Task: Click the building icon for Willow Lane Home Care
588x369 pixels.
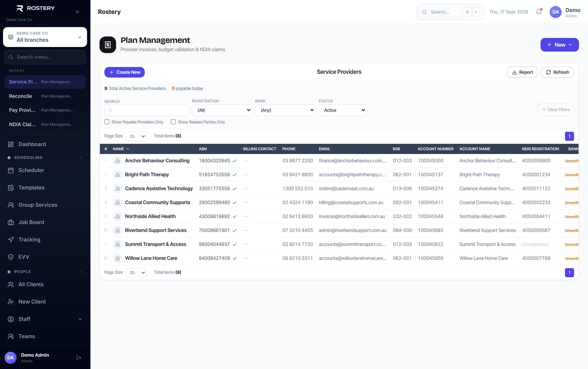Action: (117, 259)
